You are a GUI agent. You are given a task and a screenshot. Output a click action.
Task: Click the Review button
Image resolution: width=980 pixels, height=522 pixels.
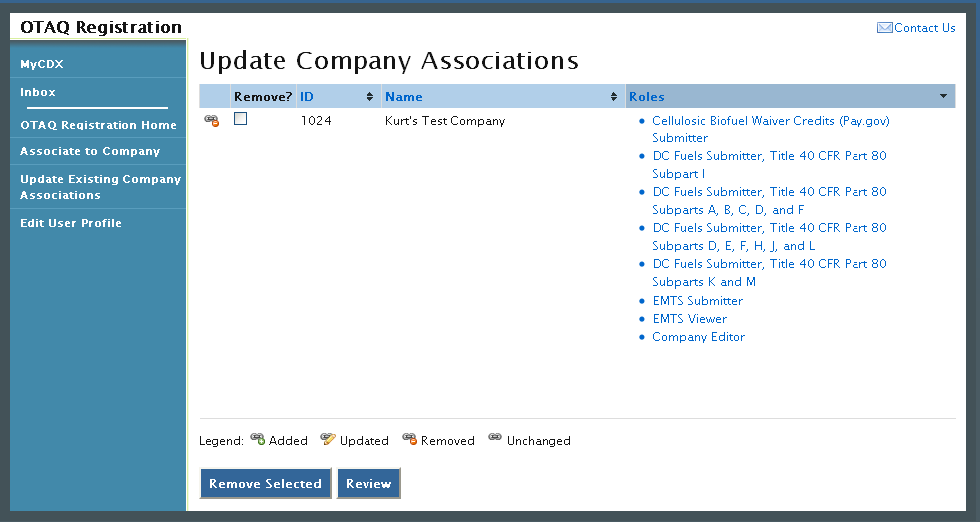point(368,484)
